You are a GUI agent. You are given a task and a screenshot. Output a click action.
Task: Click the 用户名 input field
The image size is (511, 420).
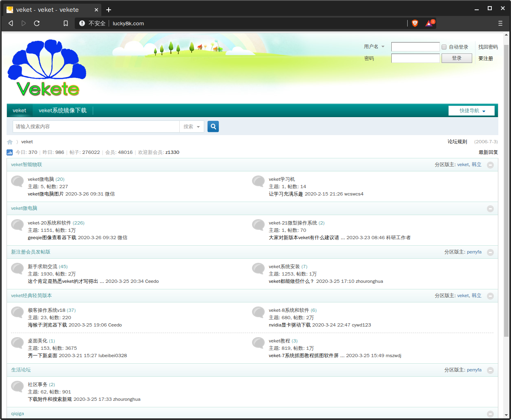415,47
